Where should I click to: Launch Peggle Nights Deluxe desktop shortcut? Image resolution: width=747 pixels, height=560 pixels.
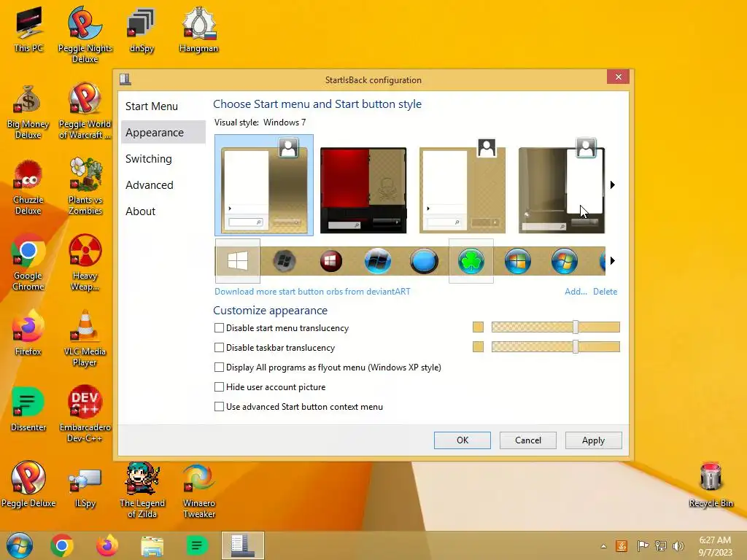(85, 34)
